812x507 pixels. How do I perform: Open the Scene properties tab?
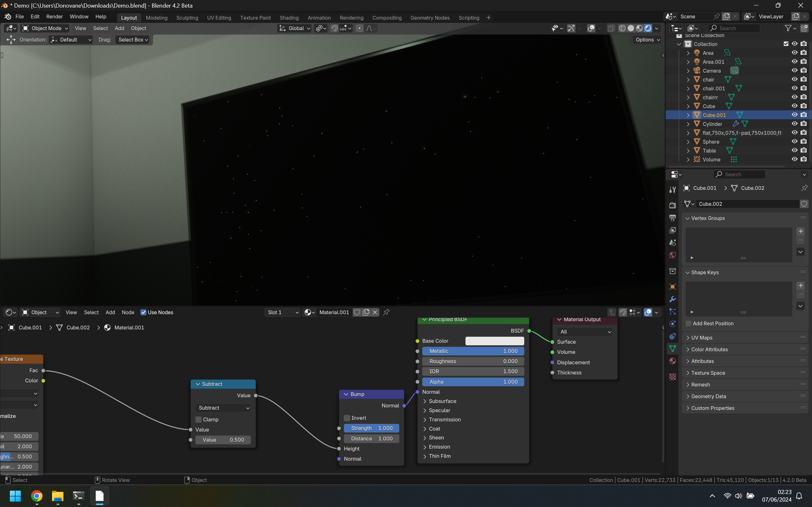[672, 243]
